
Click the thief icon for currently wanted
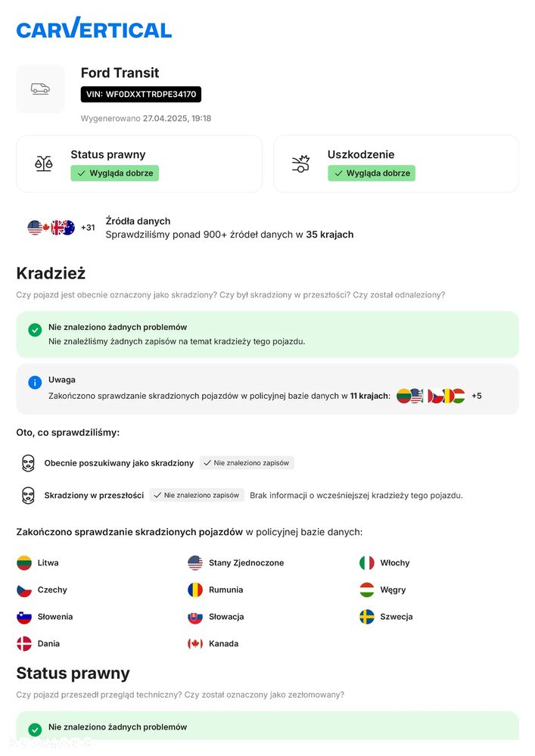(28, 463)
